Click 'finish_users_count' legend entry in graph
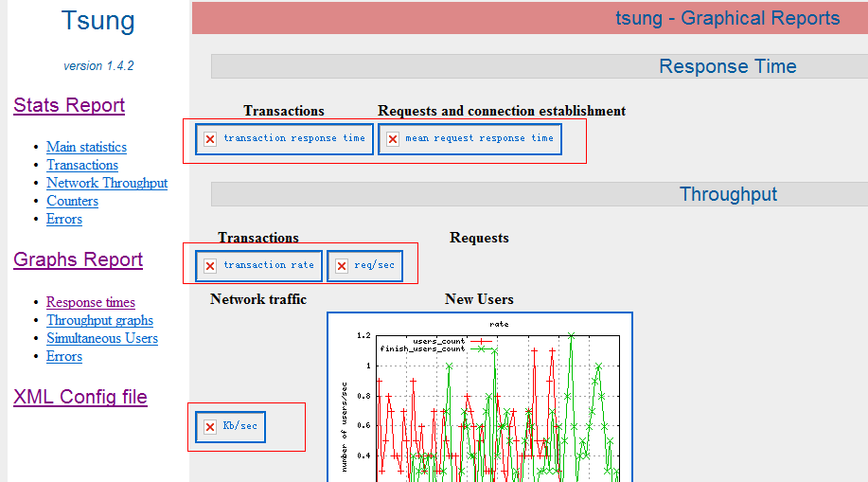This screenshot has height=482, width=868. (422, 349)
